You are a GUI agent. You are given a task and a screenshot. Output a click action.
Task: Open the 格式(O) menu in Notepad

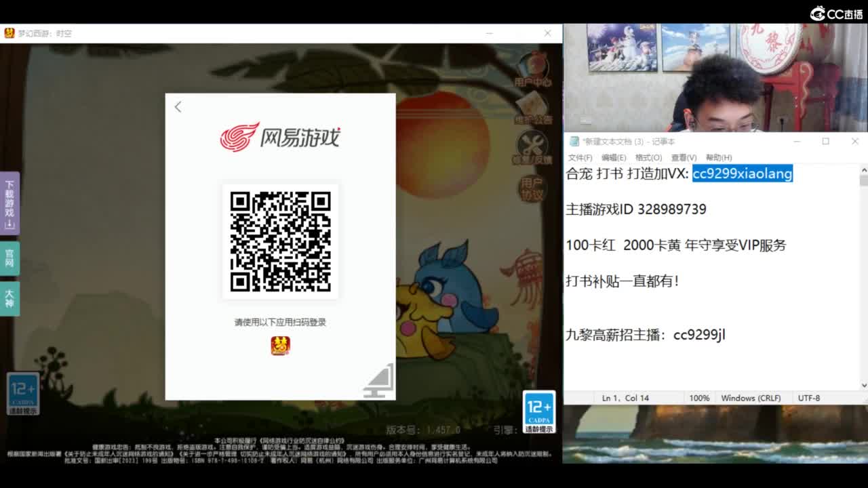[648, 157]
